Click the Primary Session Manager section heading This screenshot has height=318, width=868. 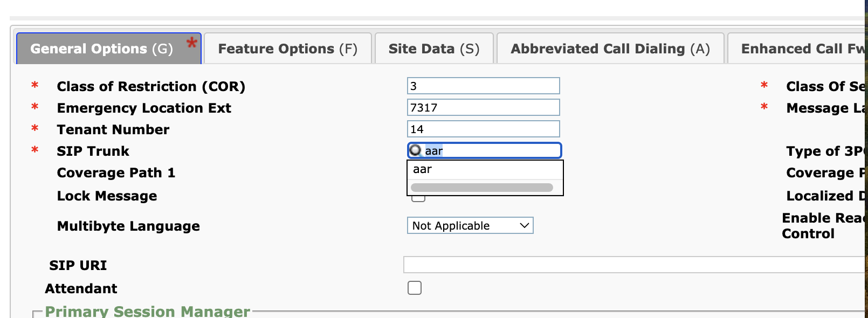click(147, 311)
